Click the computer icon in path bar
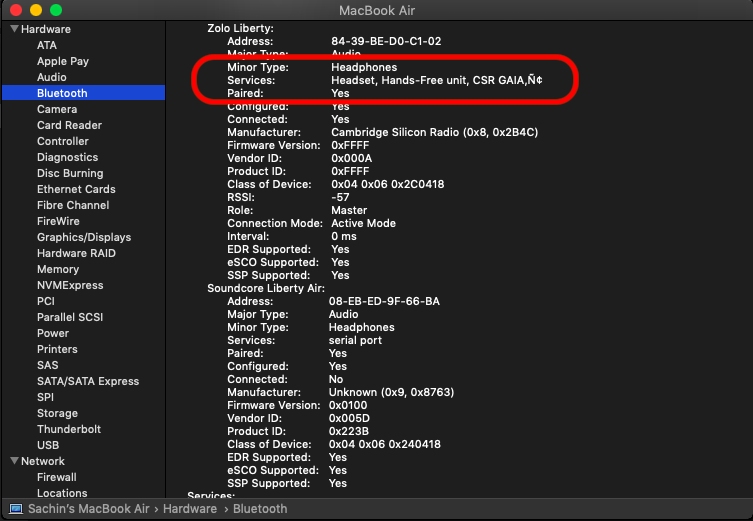 (x=16, y=509)
